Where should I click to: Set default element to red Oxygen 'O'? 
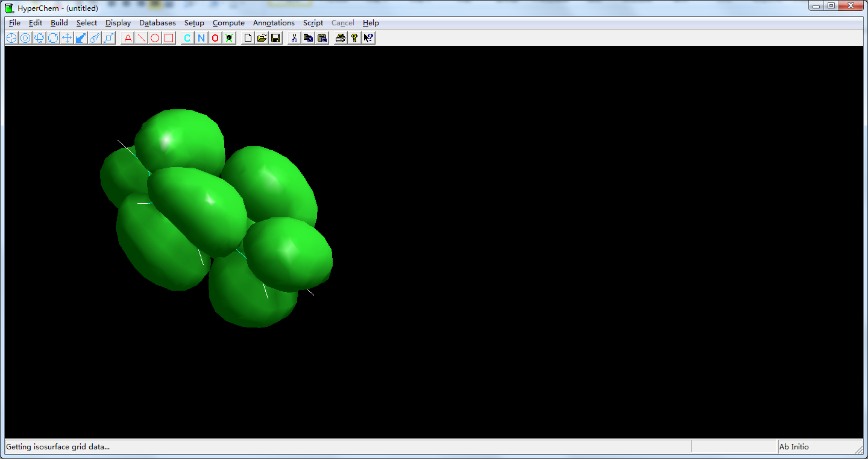[x=215, y=38]
